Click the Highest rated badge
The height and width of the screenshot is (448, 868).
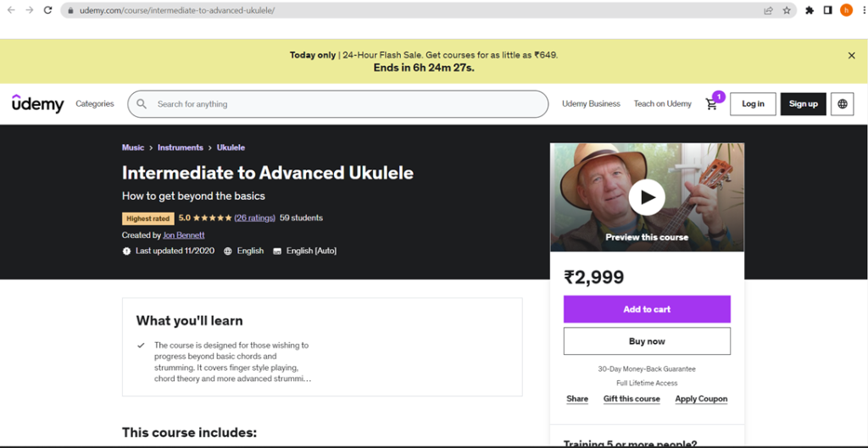click(148, 218)
